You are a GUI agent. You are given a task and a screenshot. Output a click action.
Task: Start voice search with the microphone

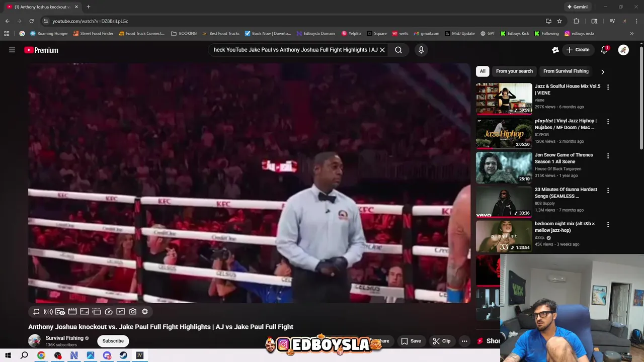(421, 50)
